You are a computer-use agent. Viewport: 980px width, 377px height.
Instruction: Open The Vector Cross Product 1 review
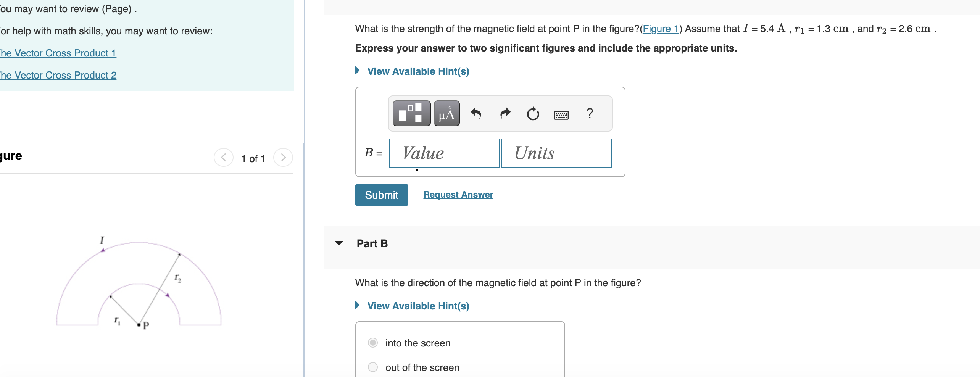point(58,53)
